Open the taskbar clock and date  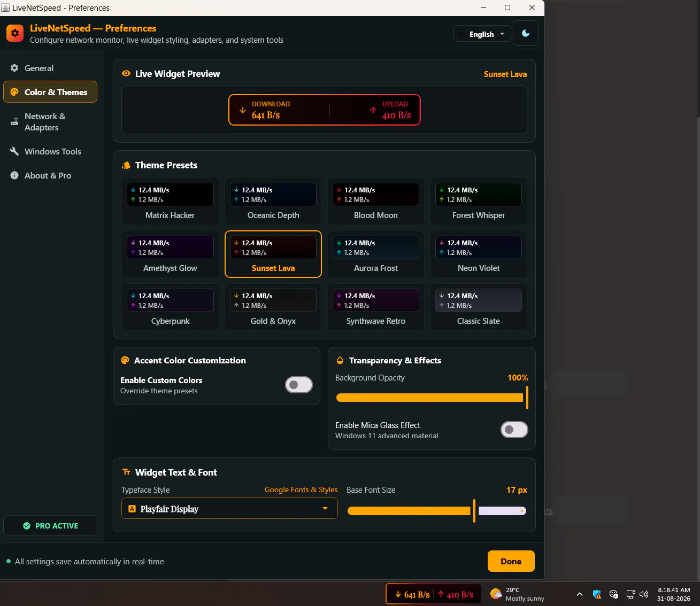click(x=674, y=594)
